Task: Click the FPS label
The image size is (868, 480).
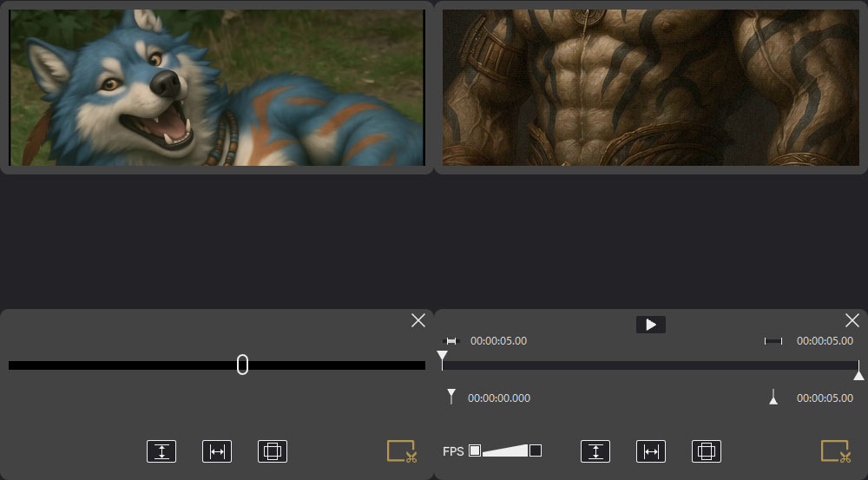Action: [x=453, y=451]
